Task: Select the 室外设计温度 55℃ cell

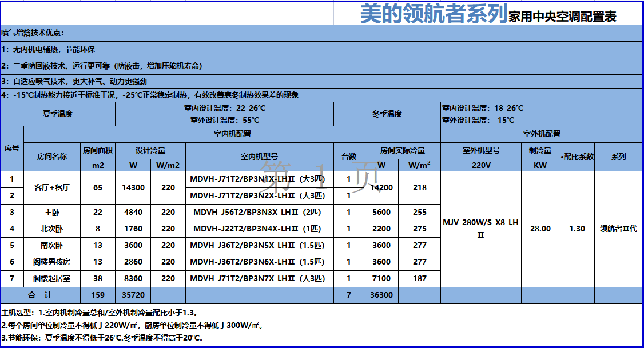Action: point(224,121)
